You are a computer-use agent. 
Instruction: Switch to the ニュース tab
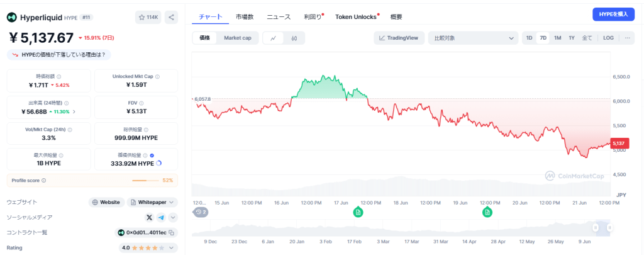(x=279, y=16)
